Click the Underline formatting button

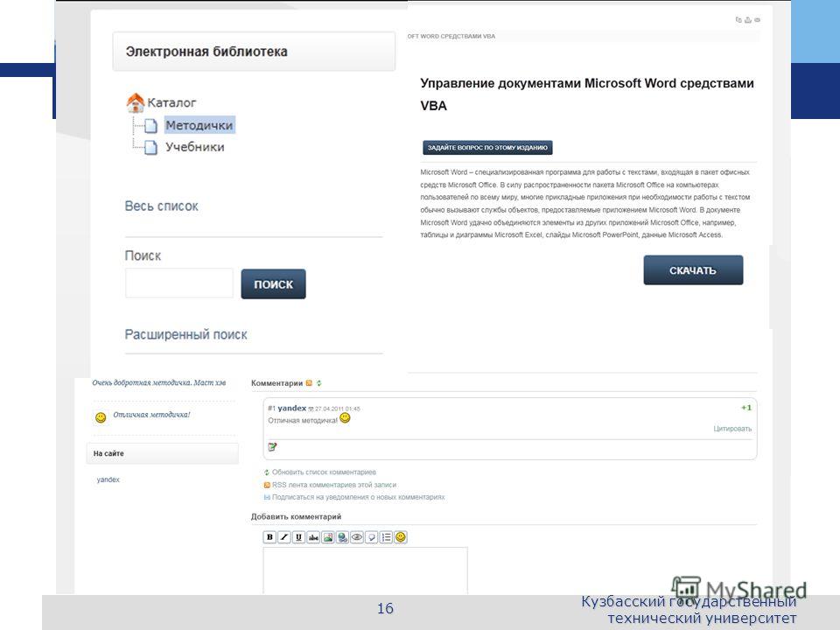pyautogui.click(x=299, y=536)
